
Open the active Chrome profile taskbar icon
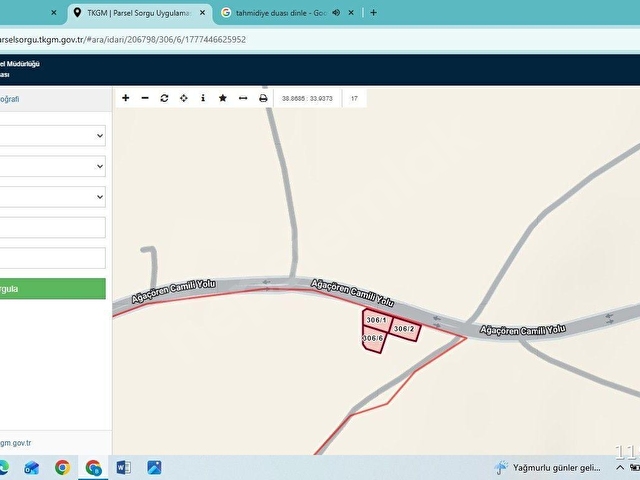point(93,467)
